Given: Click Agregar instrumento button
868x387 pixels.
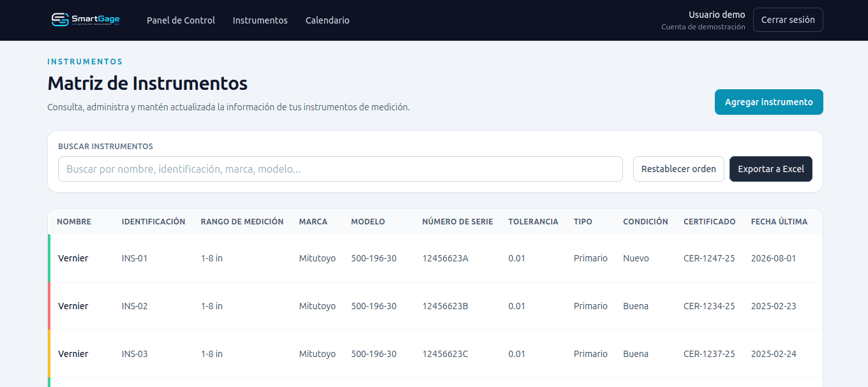Looking at the screenshot, I should pyautogui.click(x=768, y=102).
